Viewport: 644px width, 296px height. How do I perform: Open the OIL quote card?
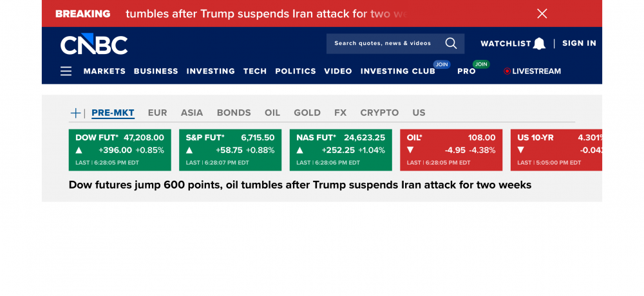click(451, 150)
